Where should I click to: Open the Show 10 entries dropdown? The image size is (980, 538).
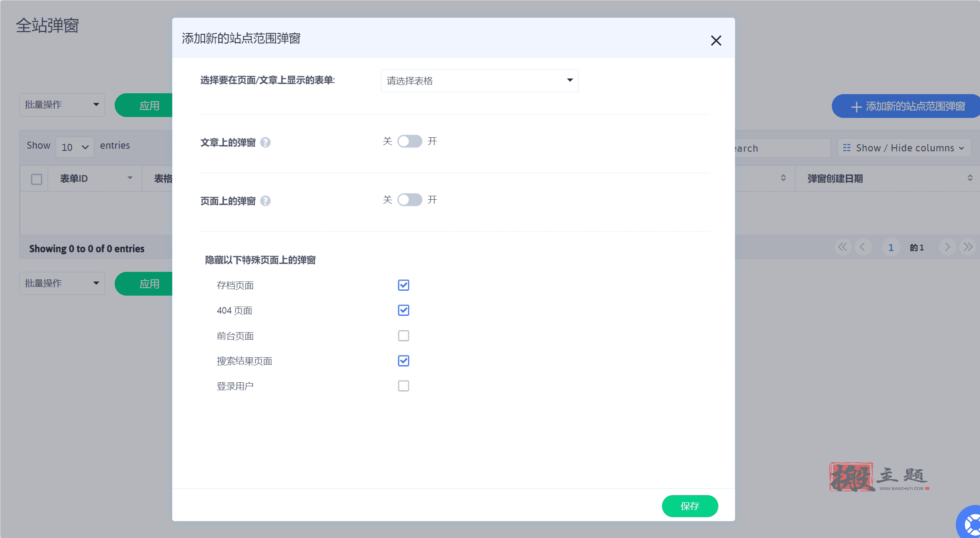(x=75, y=147)
